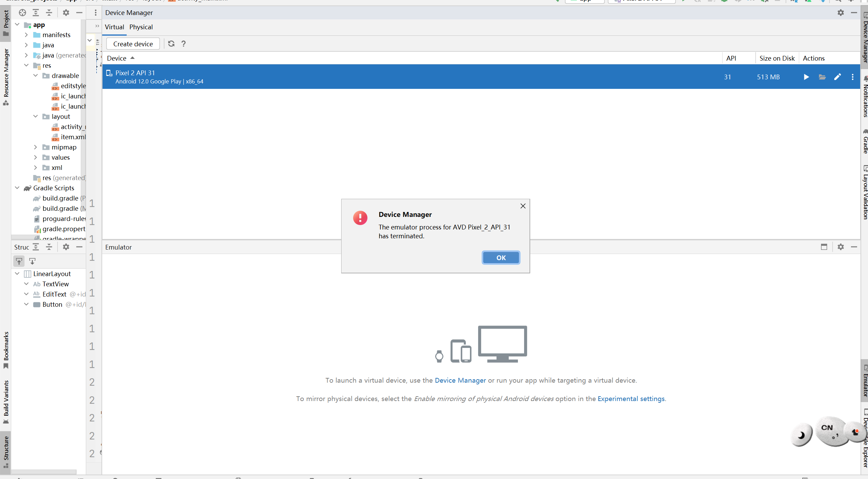The image size is (868, 479).
Task: Toggle Emulator panel window view mode
Action: pyautogui.click(x=824, y=247)
